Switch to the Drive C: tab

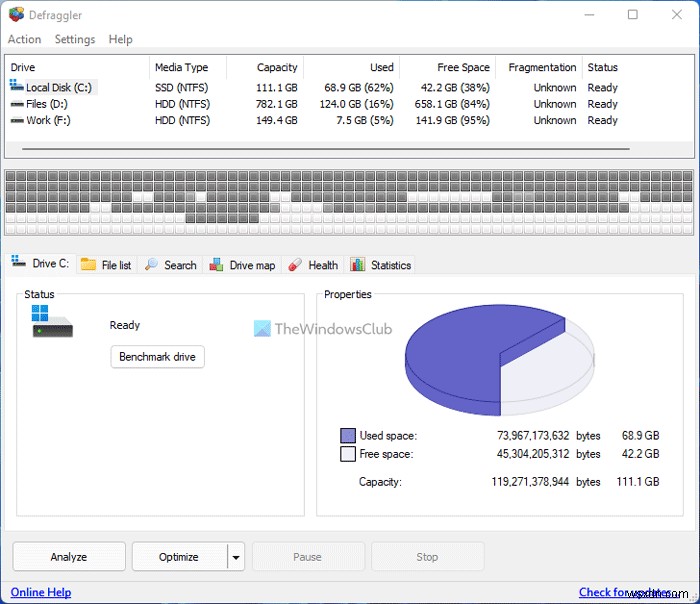(40, 263)
